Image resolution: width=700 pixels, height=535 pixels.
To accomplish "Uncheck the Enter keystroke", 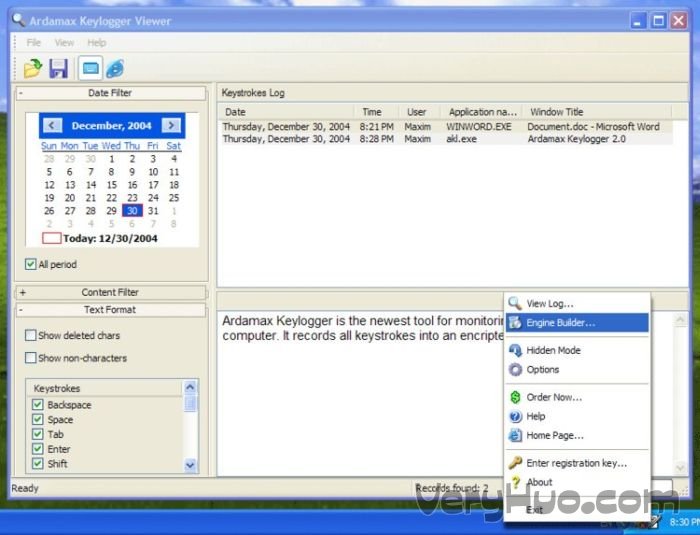I will click(x=38, y=449).
